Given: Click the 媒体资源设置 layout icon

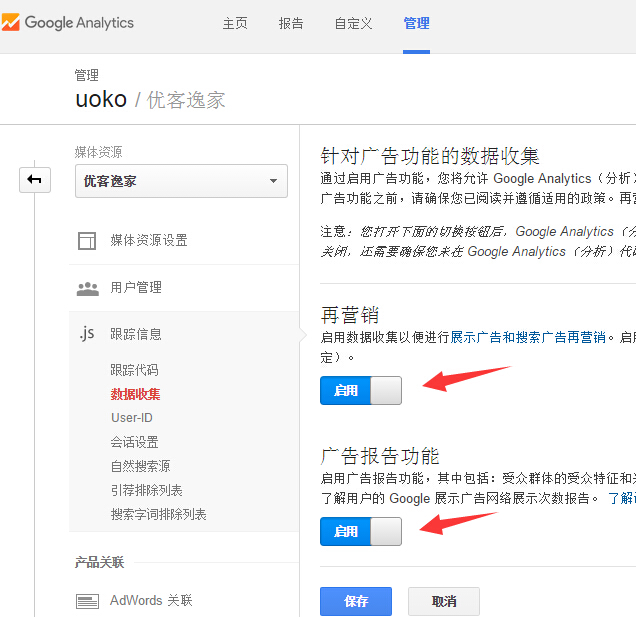Looking at the screenshot, I should click(88, 240).
